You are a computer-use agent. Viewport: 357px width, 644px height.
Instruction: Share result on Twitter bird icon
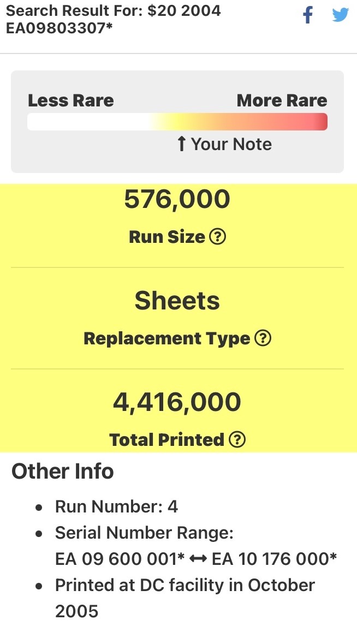pos(340,15)
